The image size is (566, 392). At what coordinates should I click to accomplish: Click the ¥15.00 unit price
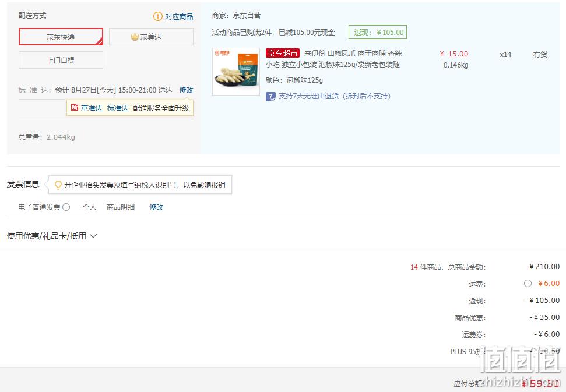click(453, 54)
